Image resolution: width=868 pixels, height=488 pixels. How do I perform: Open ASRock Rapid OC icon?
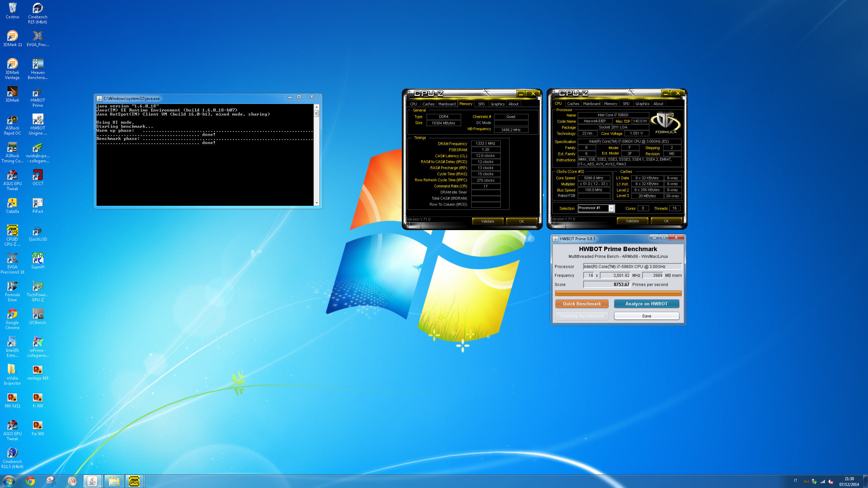click(12, 124)
